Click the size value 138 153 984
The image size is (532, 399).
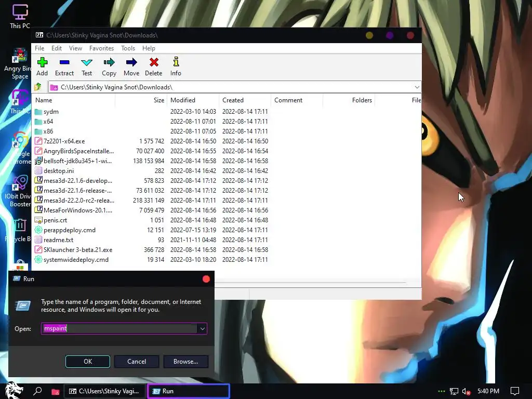point(149,161)
